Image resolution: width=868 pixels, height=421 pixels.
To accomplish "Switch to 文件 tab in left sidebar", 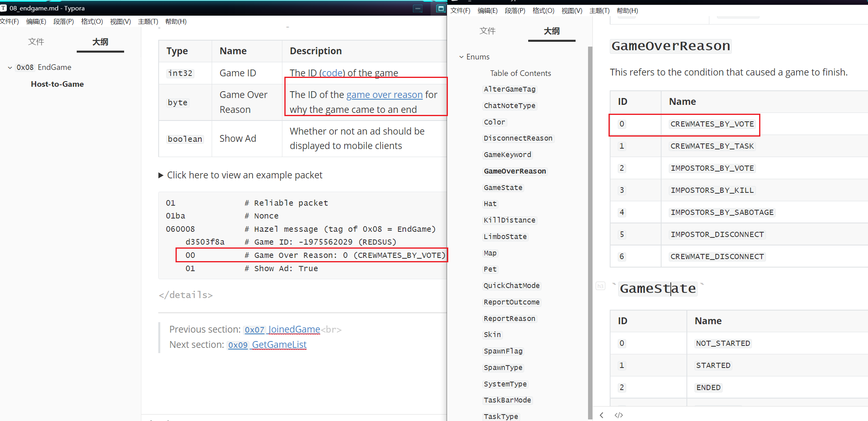I will (36, 42).
